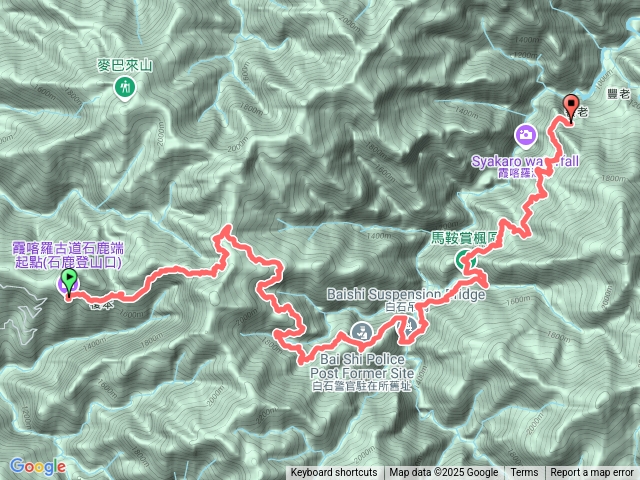Click the Bai Shi Police Post icon
Screen dimensions: 640x480
click(x=361, y=332)
